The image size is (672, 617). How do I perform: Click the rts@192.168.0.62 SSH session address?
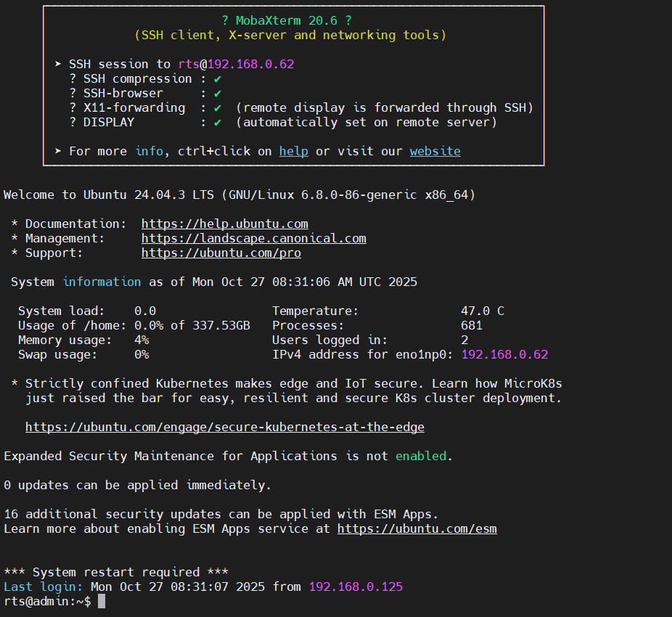point(236,65)
